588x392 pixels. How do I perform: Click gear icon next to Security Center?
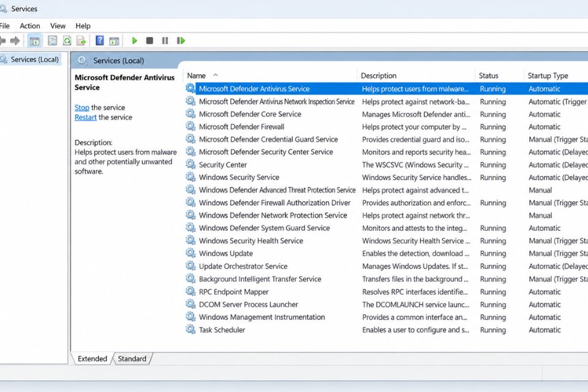click(x=190, y=165)
